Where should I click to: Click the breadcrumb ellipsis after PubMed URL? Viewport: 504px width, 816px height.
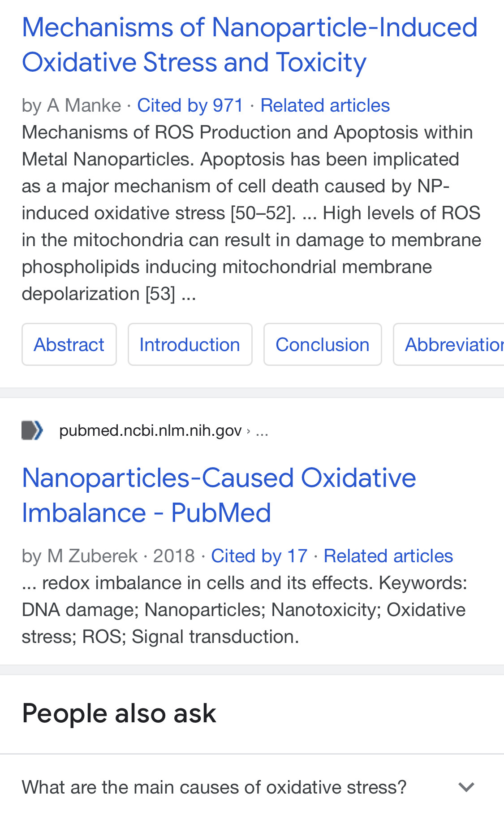262,431
